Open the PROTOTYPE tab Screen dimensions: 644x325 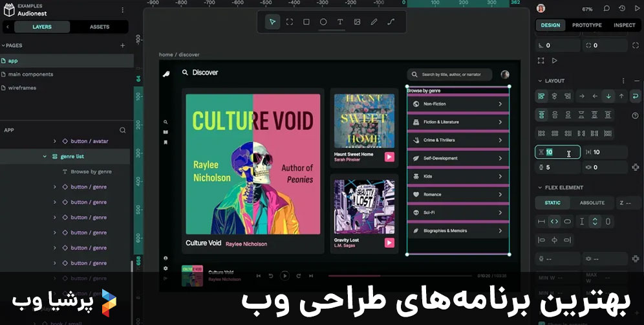tap(587, 25)
